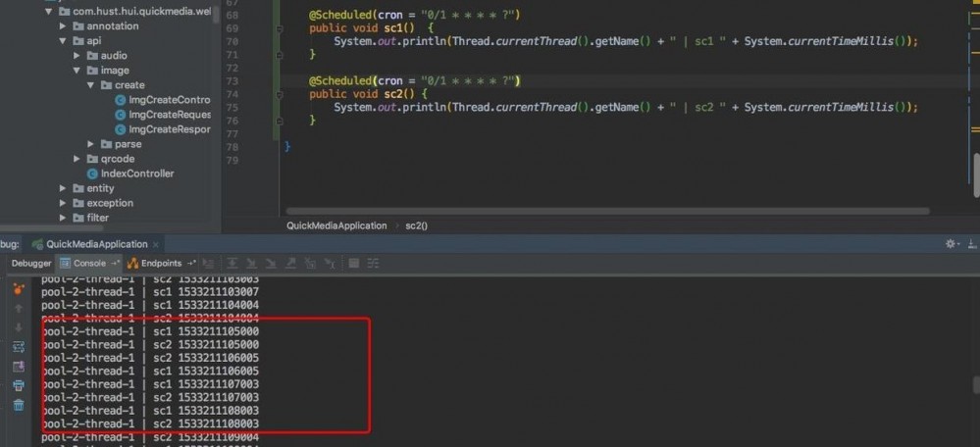This screenshot has width=980, height=447.
Task: Click the hide debug panel icon beside gear
Action: [x=972, y=244]
